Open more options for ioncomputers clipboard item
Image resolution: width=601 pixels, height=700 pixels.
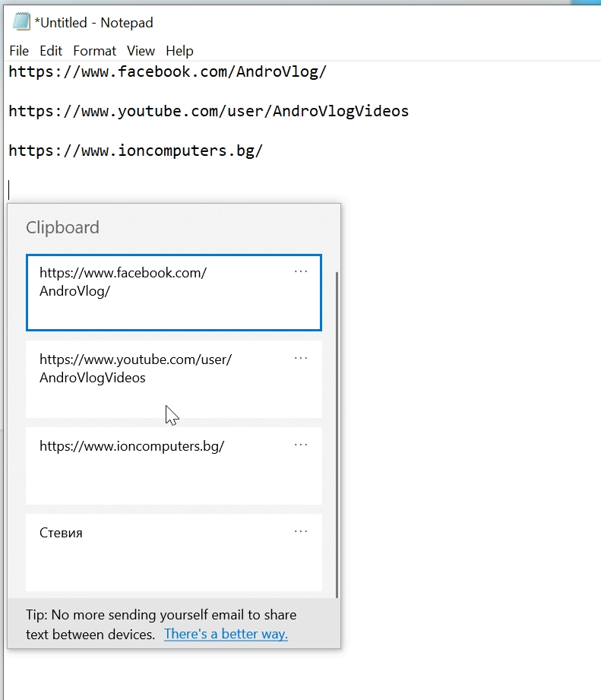301,445
